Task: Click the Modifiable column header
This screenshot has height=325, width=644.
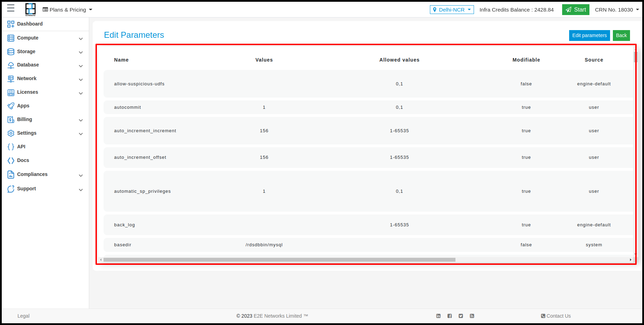Action: tap(526, 60)
